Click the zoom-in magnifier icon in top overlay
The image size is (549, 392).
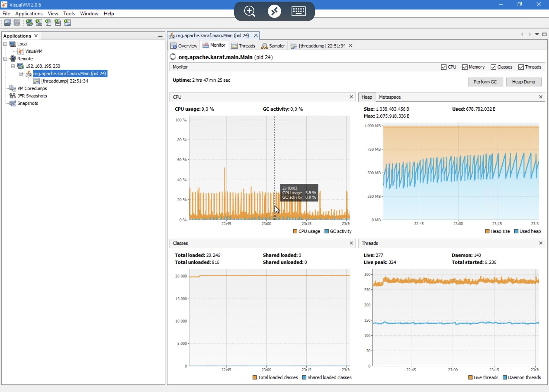(x=250, y=11)
